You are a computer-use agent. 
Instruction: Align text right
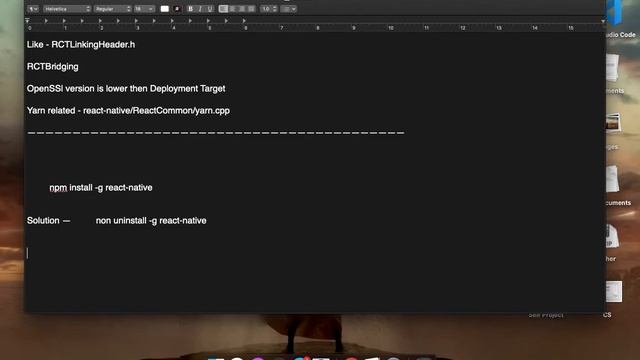pyautogui.click(x=242, y=9)
